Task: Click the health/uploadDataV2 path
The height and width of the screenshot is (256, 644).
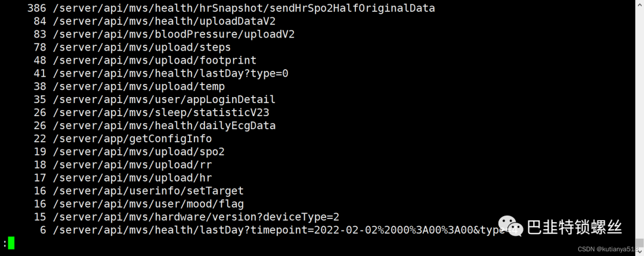Action: (164, 21)
